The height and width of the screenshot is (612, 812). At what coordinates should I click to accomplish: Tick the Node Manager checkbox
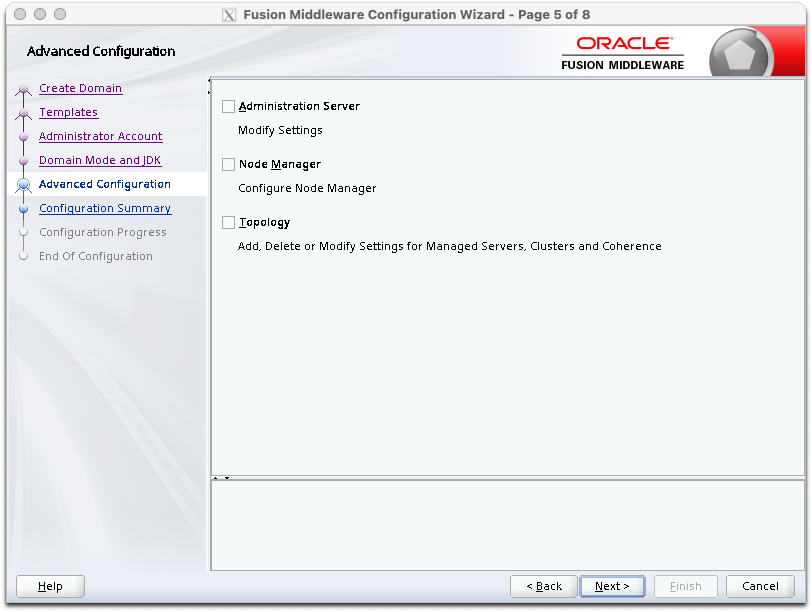(228, 164)
